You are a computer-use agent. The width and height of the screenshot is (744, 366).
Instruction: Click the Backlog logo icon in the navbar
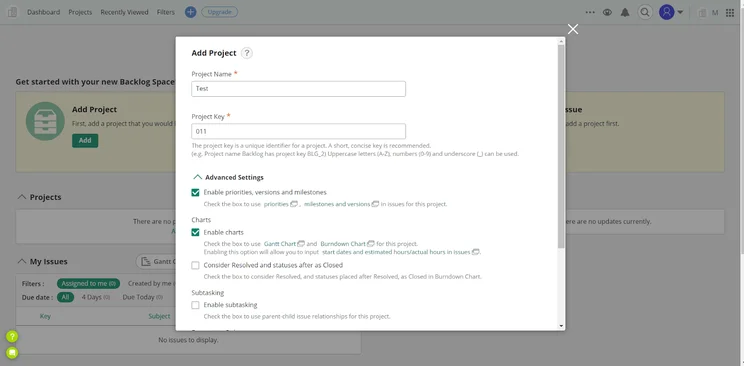[12, 12]
